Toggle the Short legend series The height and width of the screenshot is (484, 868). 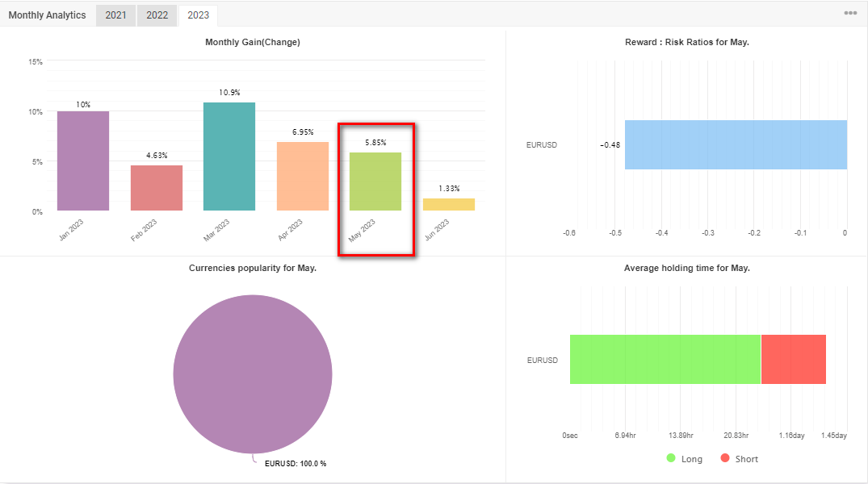pos(747,459)
